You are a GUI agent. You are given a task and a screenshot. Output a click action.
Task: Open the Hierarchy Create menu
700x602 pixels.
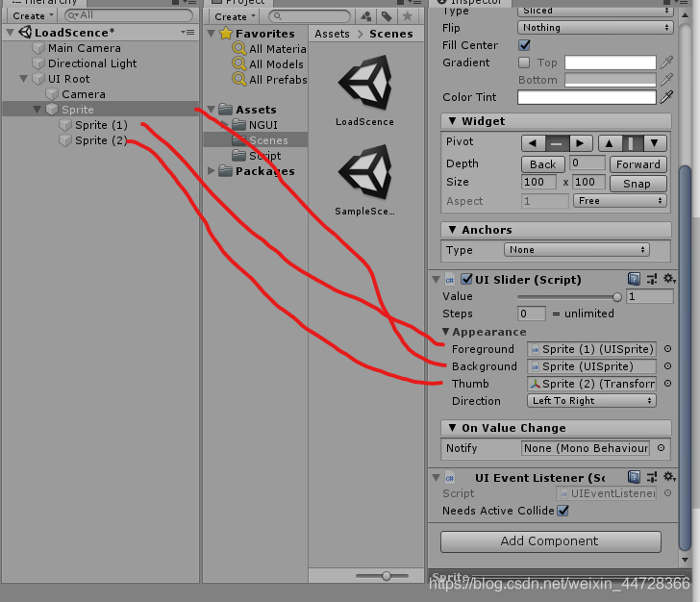[32, 16]
